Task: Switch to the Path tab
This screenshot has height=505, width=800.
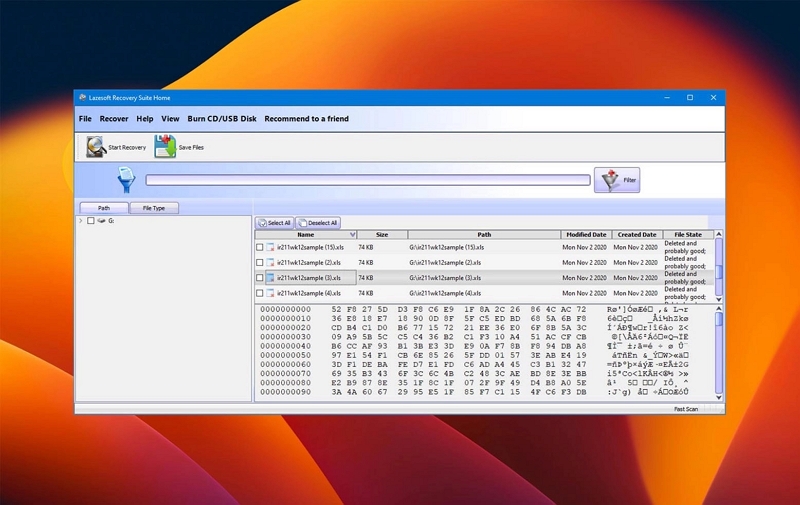Action: click(x=104, y=208)
